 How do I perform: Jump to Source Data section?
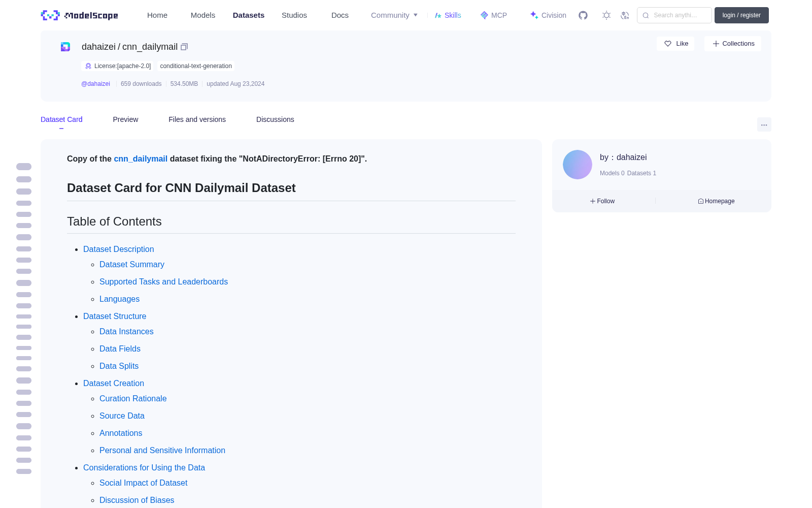(122, 416)
